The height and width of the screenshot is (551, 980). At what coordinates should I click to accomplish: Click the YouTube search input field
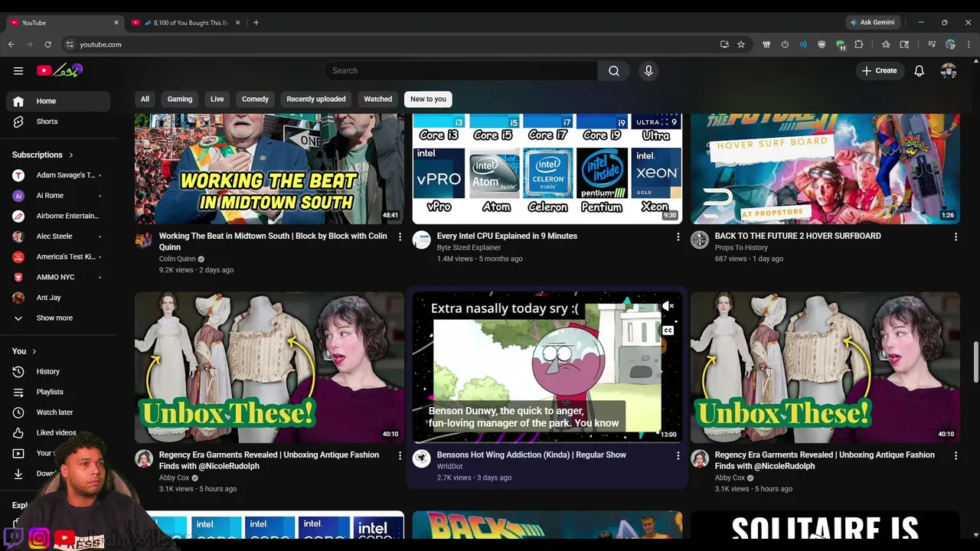461,70
